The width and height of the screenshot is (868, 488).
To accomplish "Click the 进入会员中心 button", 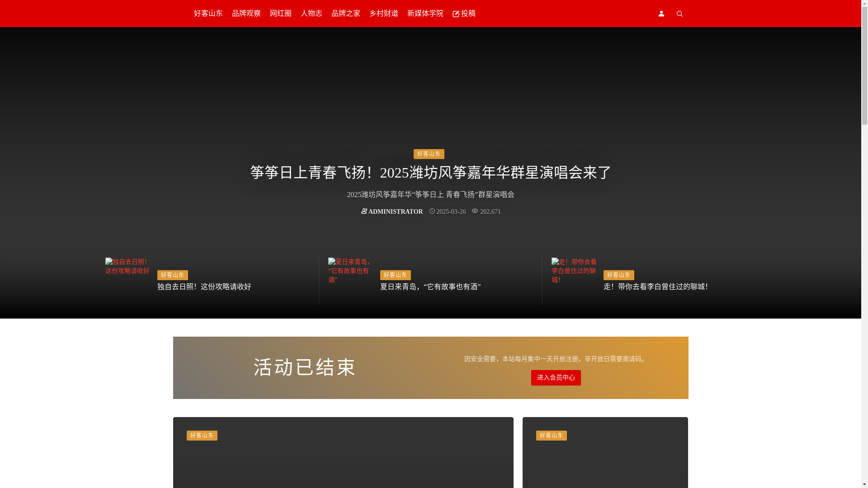I will point(556,378).
